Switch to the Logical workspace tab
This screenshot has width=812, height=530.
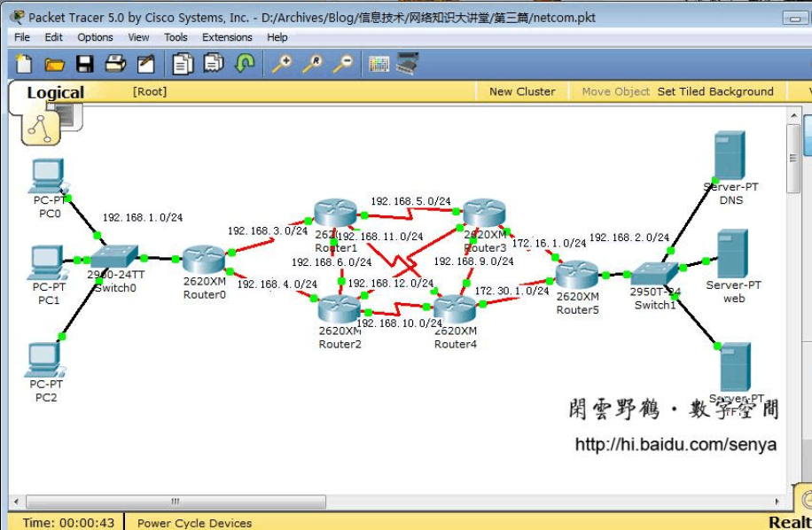tap(55, 93)
